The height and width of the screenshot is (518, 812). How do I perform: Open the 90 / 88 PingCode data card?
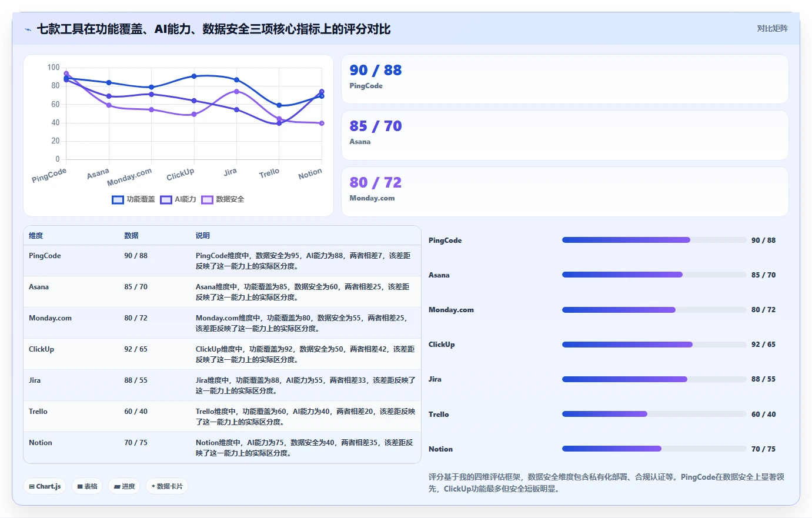point(564,79)
